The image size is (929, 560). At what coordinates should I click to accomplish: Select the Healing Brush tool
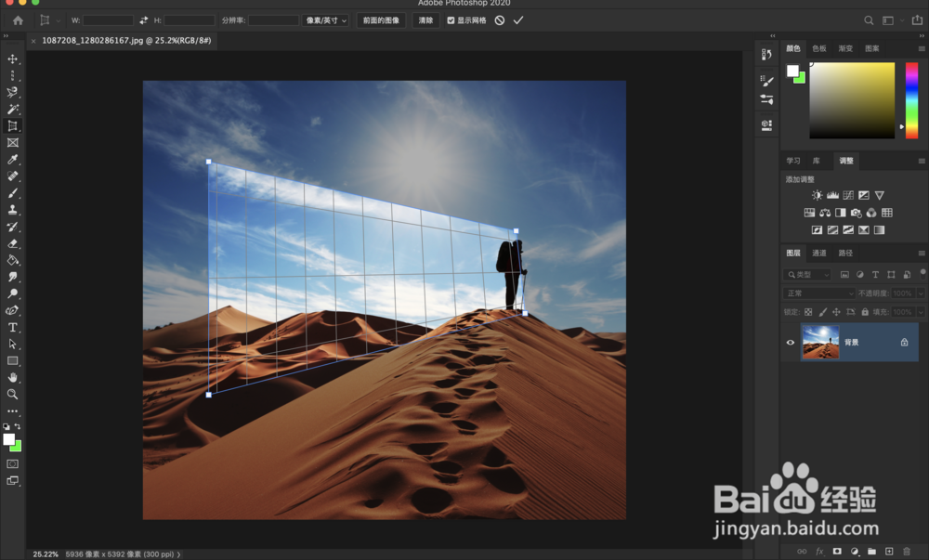click(x=12, y=176)
